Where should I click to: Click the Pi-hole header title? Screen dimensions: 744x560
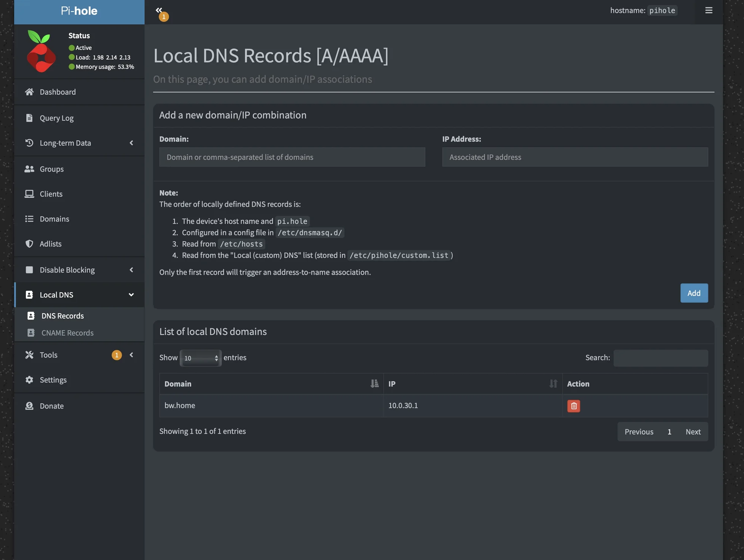79,11
